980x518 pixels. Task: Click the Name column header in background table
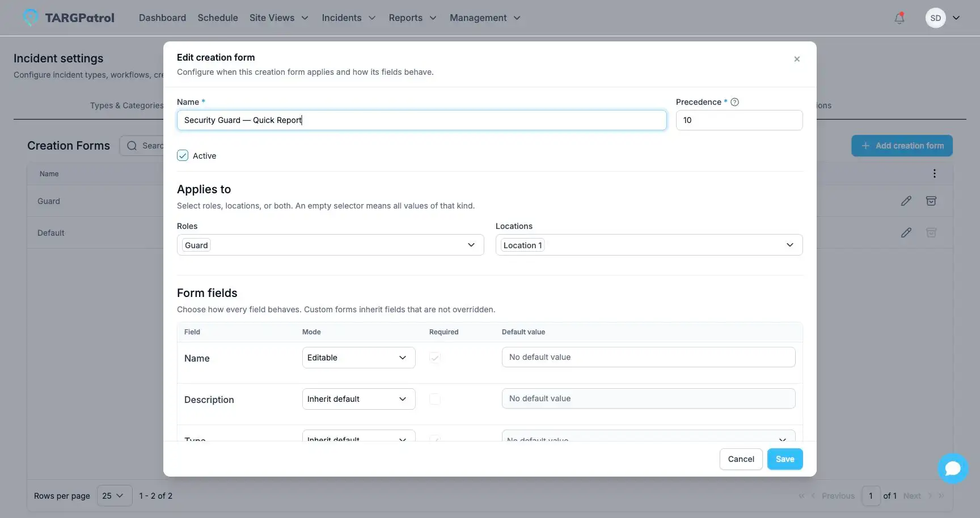[49, 174]
